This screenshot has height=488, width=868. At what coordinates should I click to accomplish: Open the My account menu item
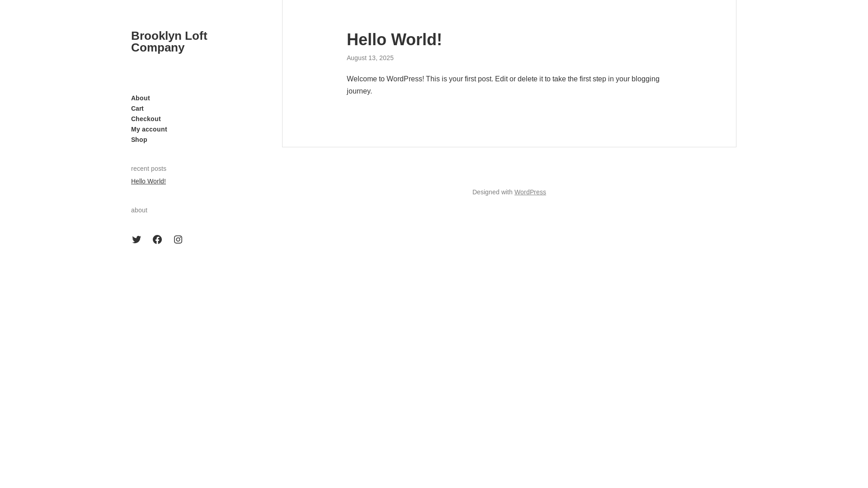[x=149, y=129]
